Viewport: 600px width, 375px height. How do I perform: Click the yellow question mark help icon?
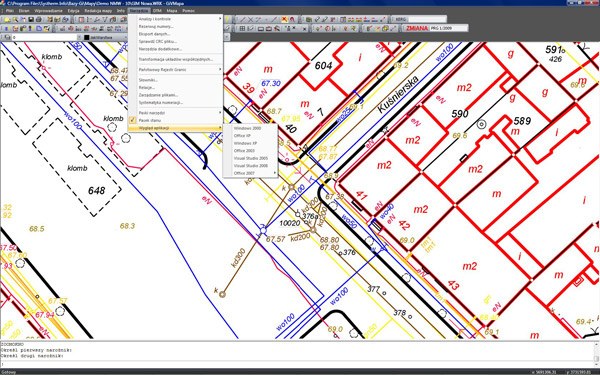tap(227, 19)
